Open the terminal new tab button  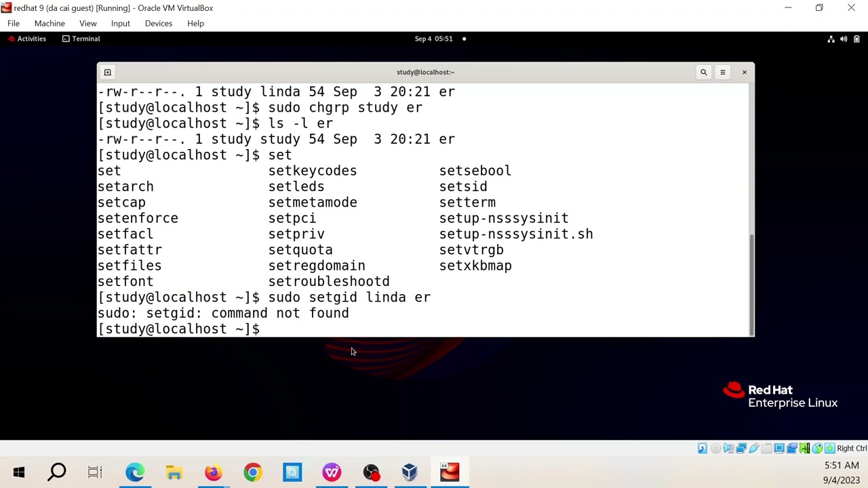[107, 72]
